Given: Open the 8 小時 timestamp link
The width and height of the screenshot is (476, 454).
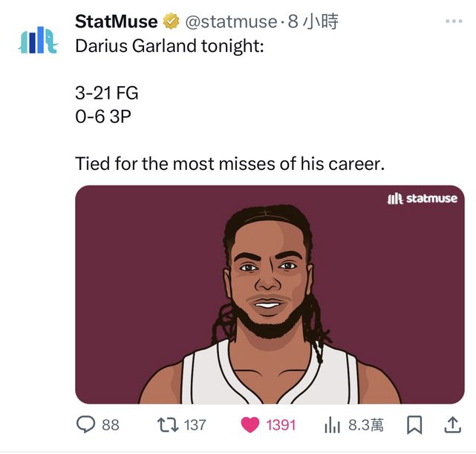Looking at the screenshot, I should click(312, 22).
